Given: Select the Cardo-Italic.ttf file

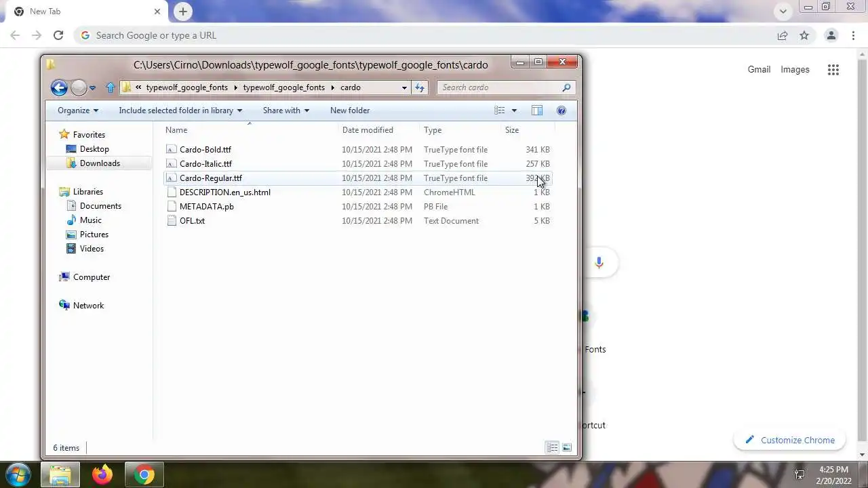Looking at the screenshot, I should point(359,164).
